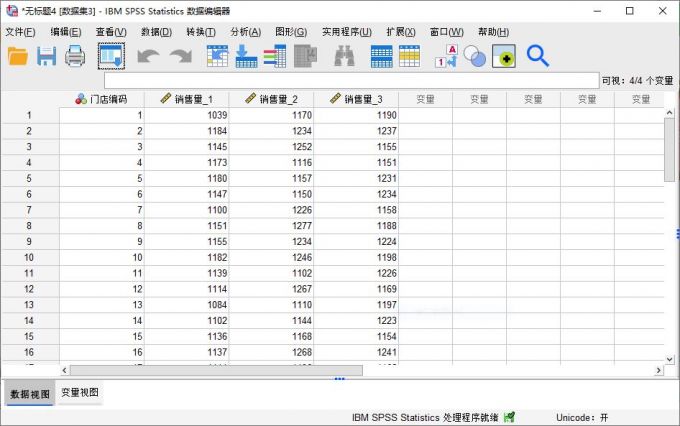Click the cell value editing field above the grid
680x426 pixels.
coord(350,80)
